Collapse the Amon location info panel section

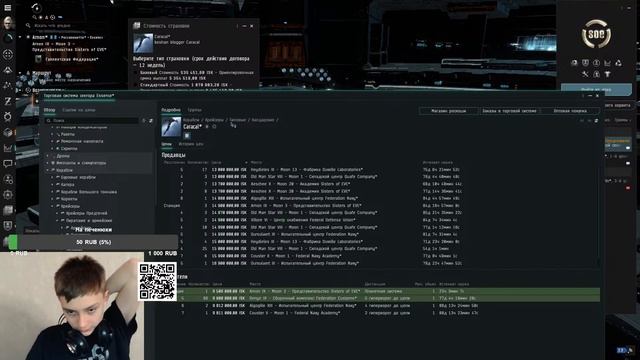pos(20,37)
